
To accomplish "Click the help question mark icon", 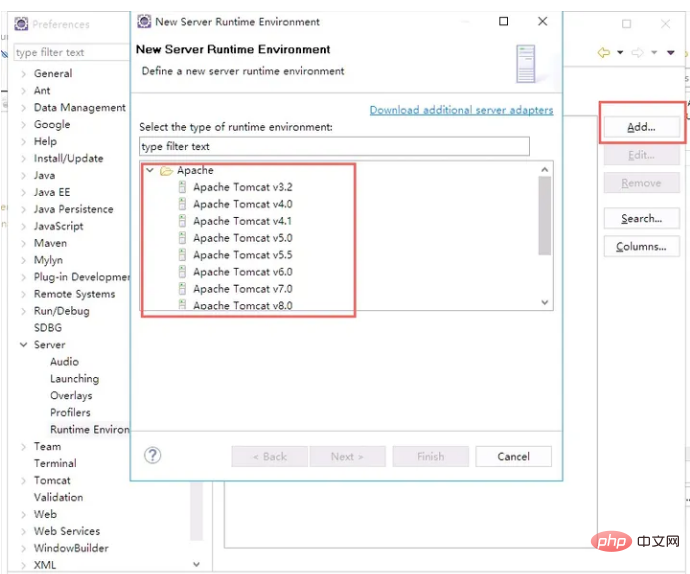I will pos(152,455).
